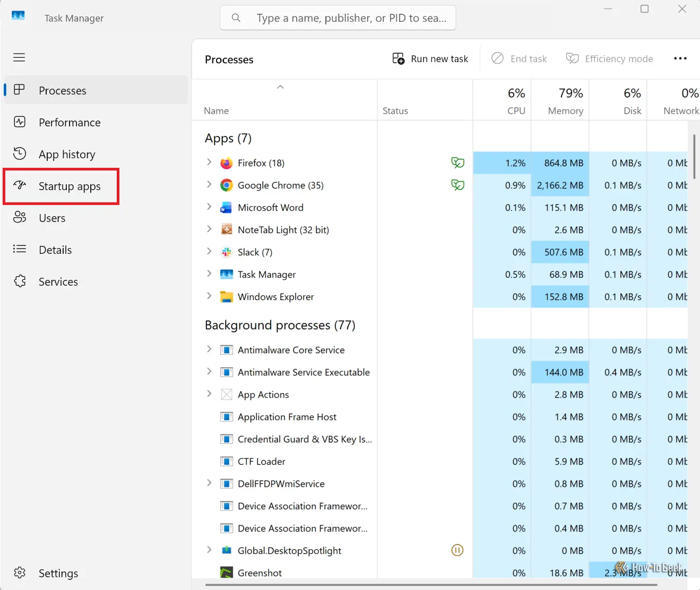Expand the Google Chrome process group

coord(209,184)
